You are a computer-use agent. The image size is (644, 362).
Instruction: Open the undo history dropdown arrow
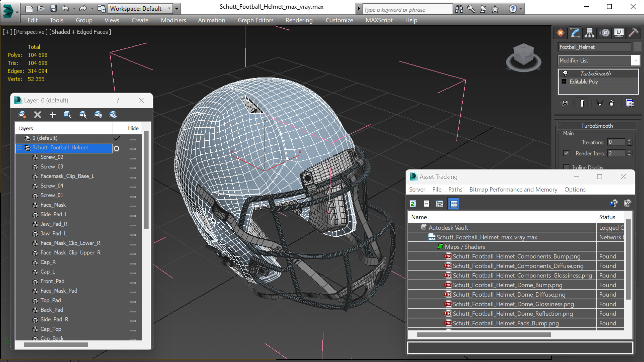(74, 8)
